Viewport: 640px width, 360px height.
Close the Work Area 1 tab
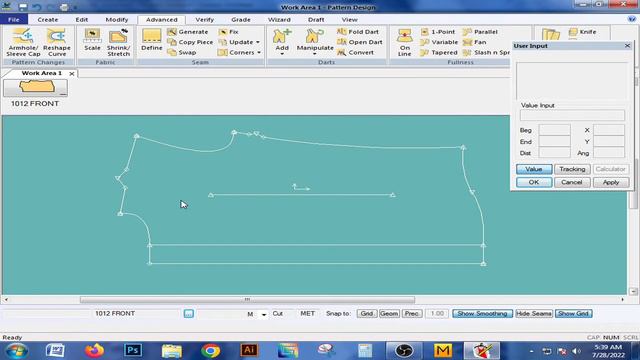click(72, 73)
